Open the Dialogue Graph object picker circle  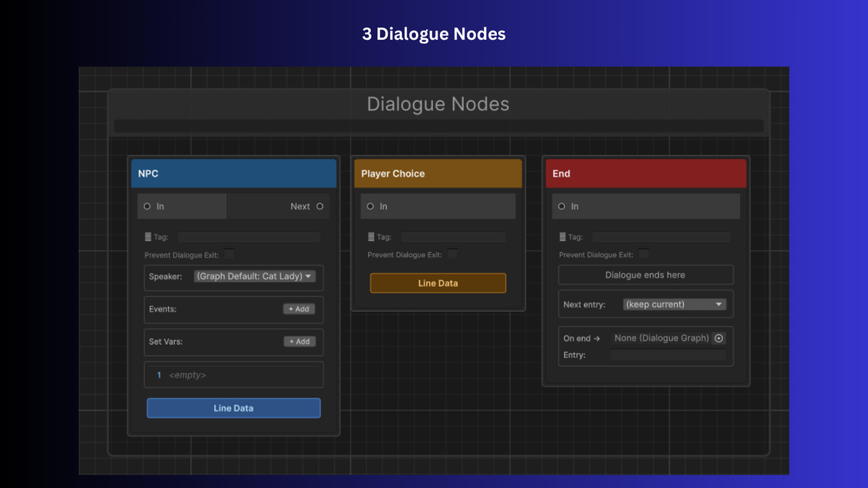[x=718, y=338]
